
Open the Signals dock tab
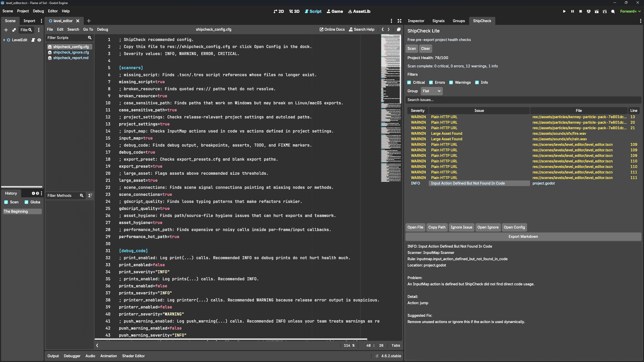[438, 21]
